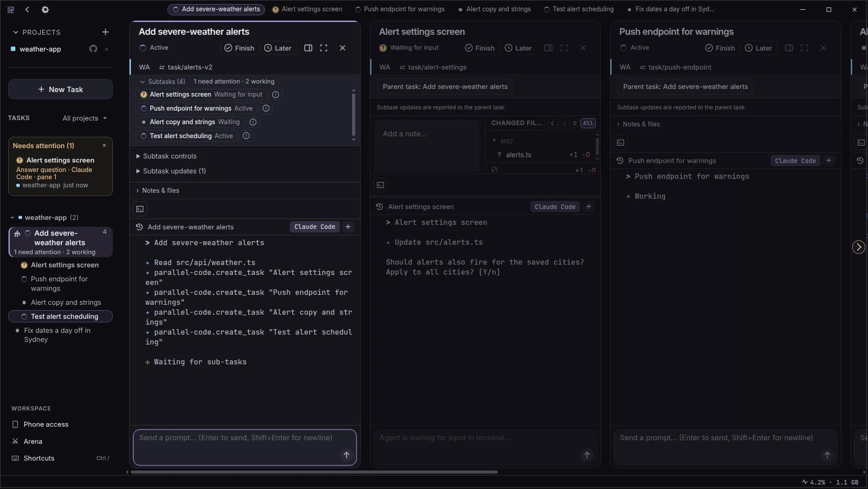Toggle the sidebar panel icon in title bar
868x489 pixels.
(x=11, y=9)
